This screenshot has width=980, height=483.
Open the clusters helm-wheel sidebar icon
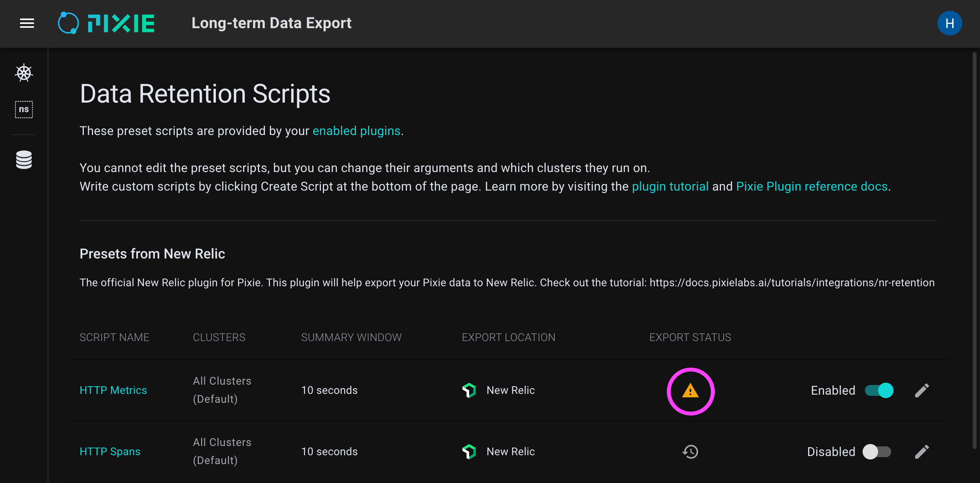(x=24, y=73)
